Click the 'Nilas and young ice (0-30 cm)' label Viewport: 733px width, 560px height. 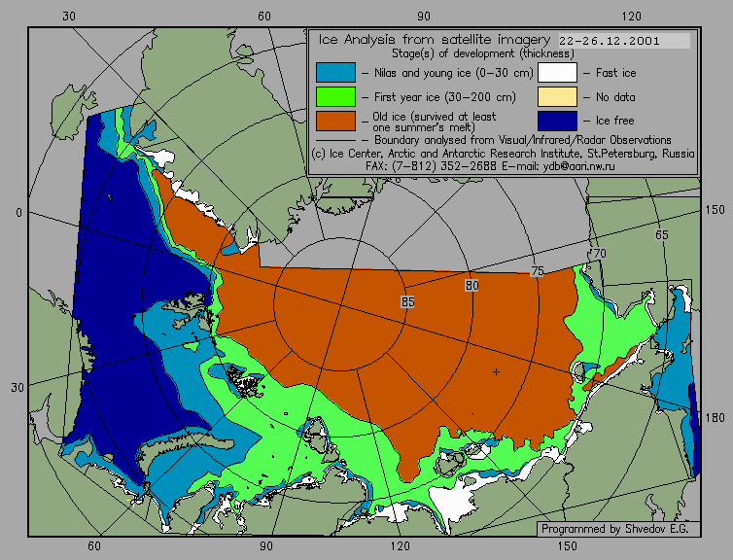tap(453, 73)
